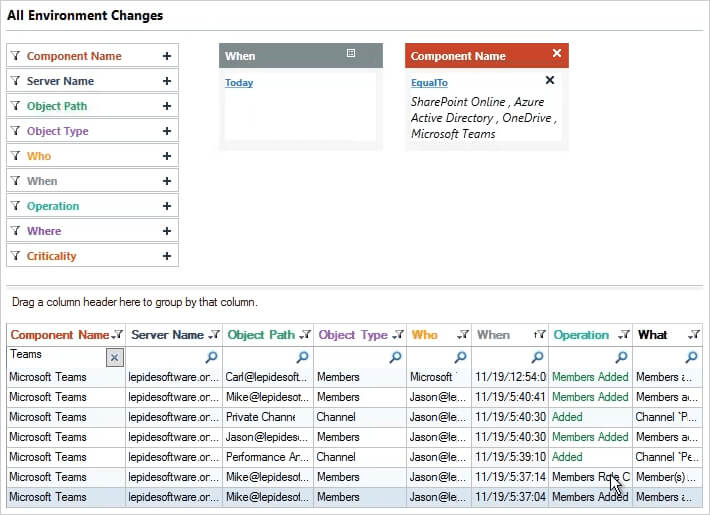Click the Carl@lepidesoft... object path cell

(268, 377)
